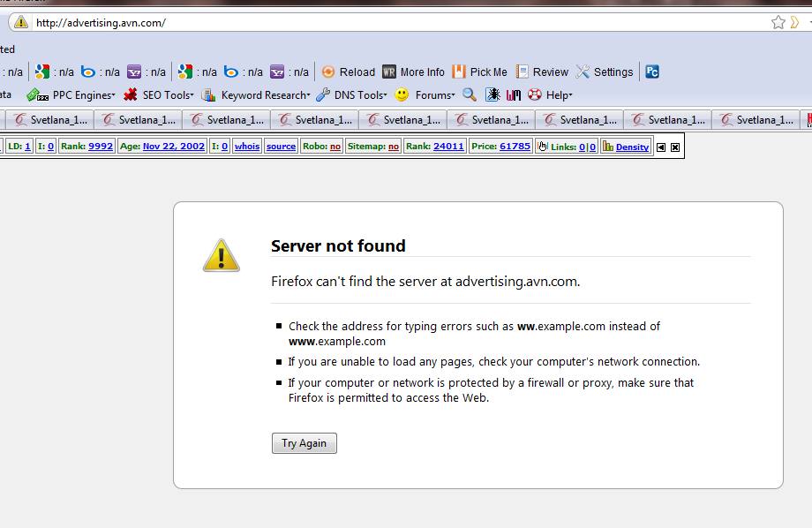This screenshot has width=812, height=528.
Task: Open the Review tool
Action: [542, 72]
